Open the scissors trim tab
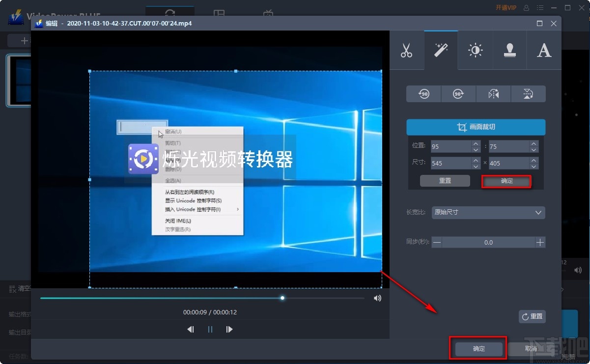The image size is (590, 364). pyautogui.click(x=406, y=51)
